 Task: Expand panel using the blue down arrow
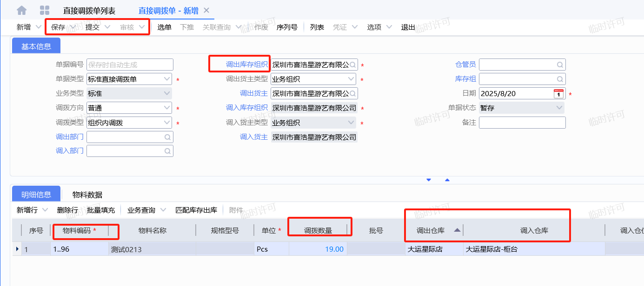tap(429, 180)
